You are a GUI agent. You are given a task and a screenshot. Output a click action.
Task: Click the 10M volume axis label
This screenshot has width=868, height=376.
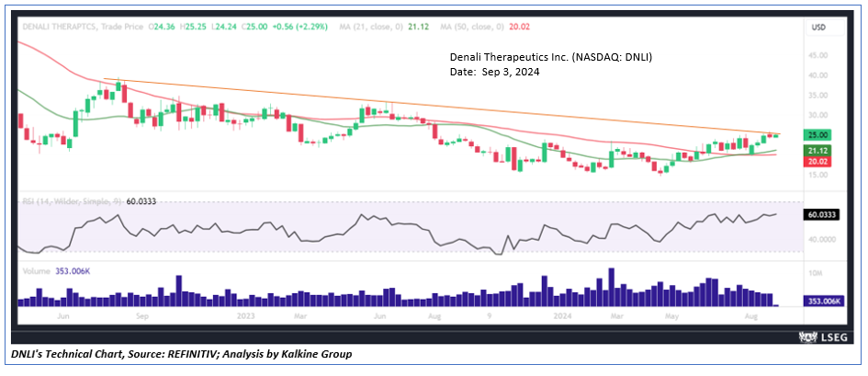816,274
